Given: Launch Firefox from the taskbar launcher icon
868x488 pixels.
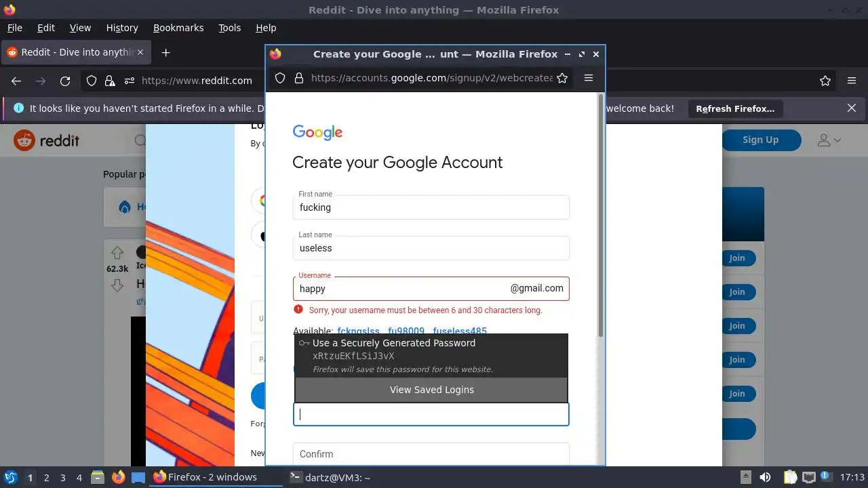Looking at the screenshot, I should [118, 477].
